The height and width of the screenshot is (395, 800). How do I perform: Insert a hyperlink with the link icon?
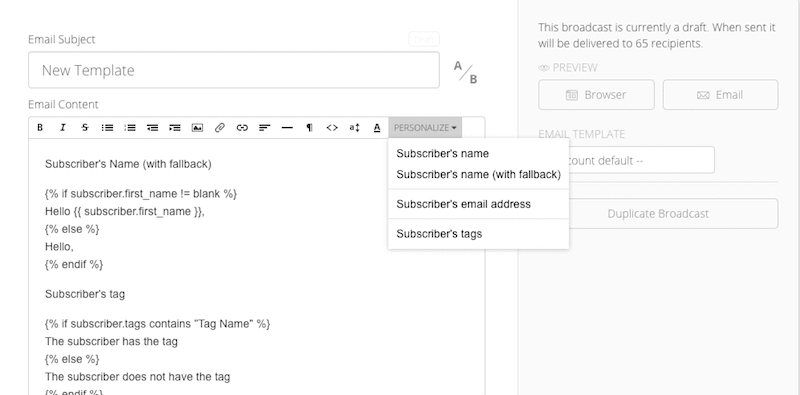242,128
